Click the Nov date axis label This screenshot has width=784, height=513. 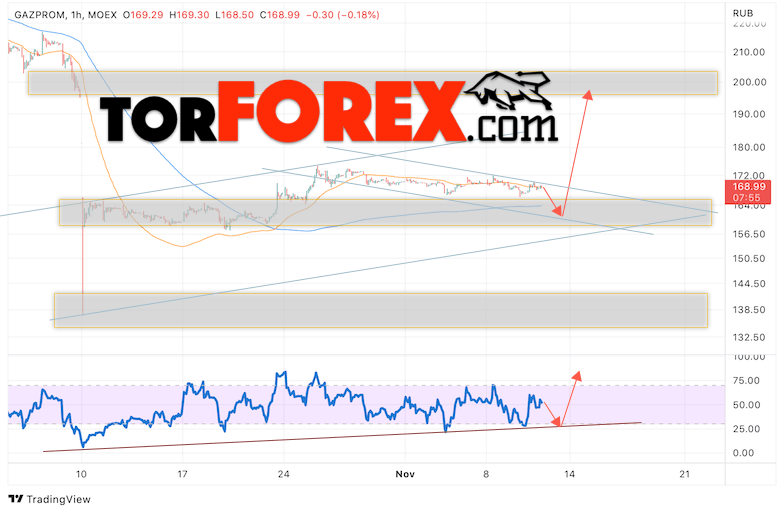[x=404, y=474]
